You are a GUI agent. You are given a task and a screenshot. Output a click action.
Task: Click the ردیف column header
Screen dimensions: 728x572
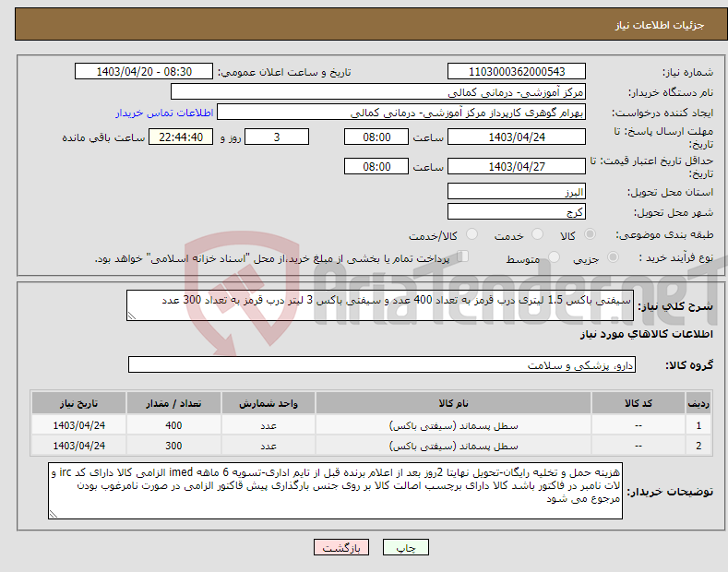pyautogui.click(x=698, y=403)
